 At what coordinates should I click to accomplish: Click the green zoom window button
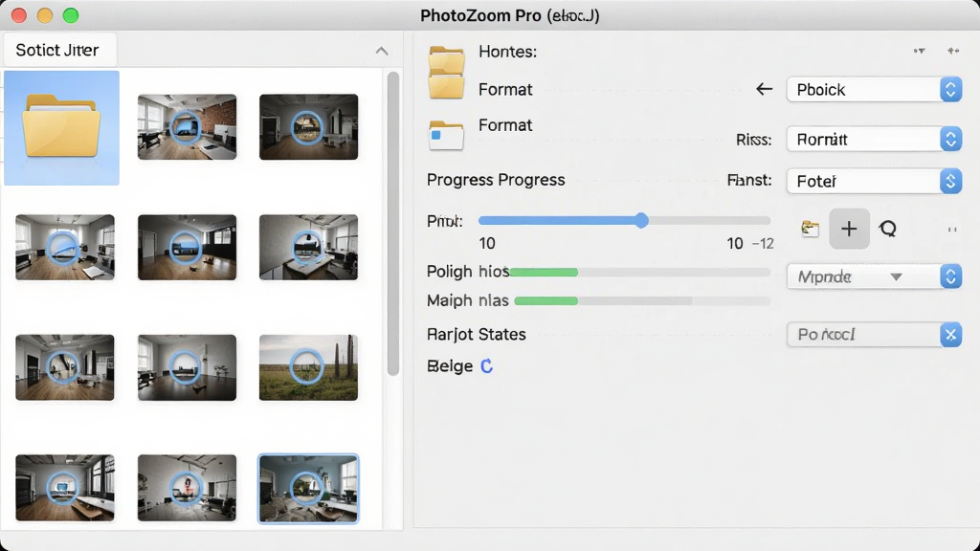click(x=71, y=15)
